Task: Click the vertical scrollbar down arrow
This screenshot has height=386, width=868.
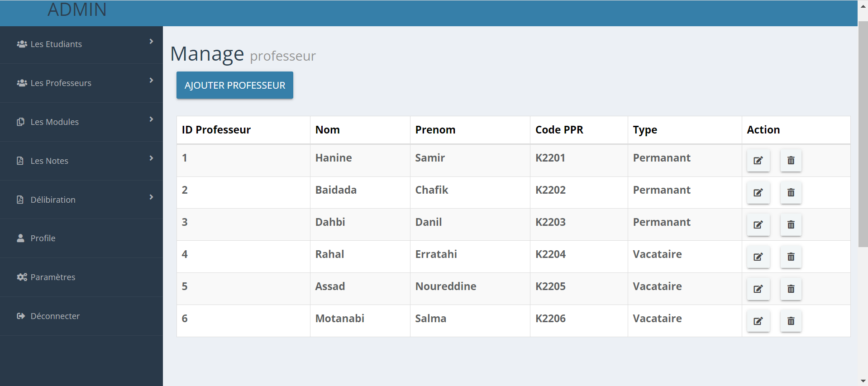Action: 863,381
